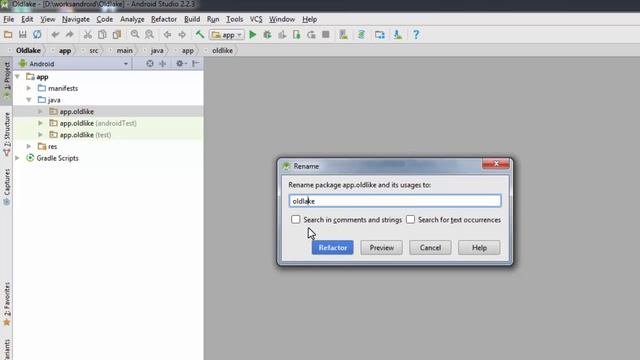Click the Copy icon in toolbar
This screenshot has height=360, width=640.
click(102, 35)
